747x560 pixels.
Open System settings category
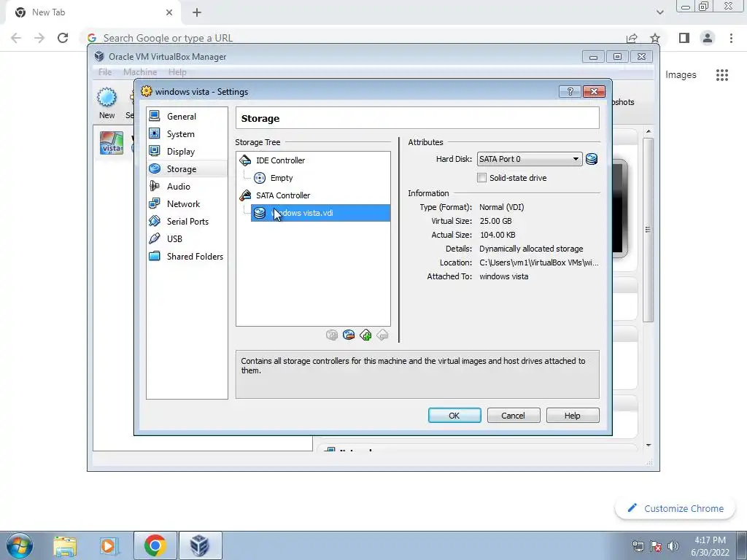pyautogui.click(x=187, y=134)
